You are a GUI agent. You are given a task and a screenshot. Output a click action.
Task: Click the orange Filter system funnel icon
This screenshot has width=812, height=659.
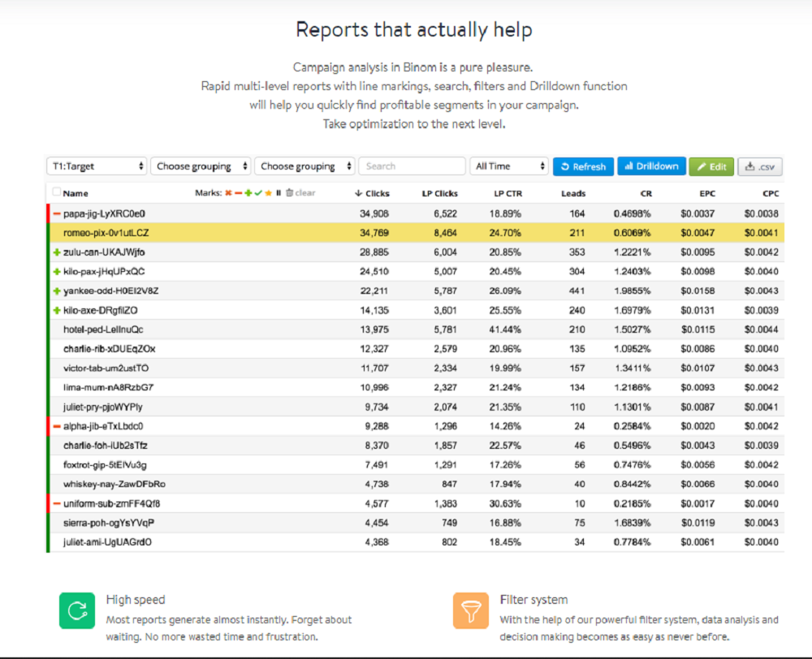[x=472, y=610]
